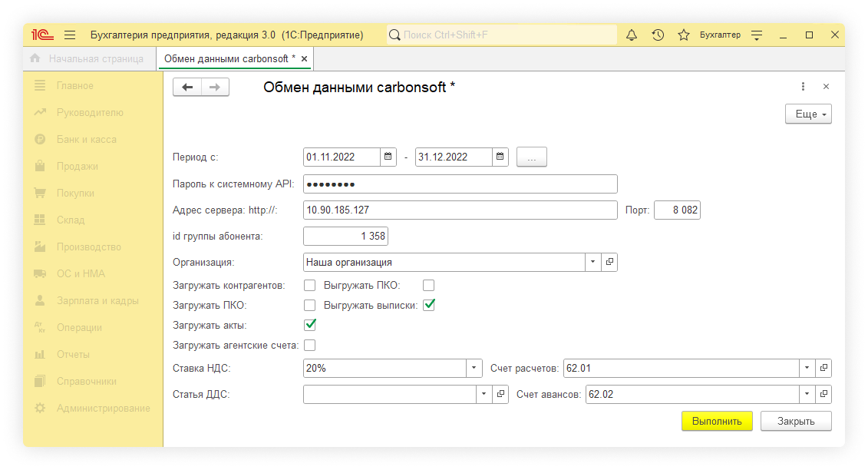The width and height of the screenshot is (868, 470).
Task: Open the Еще dropdown menu
Action: [x=808, y=114]
